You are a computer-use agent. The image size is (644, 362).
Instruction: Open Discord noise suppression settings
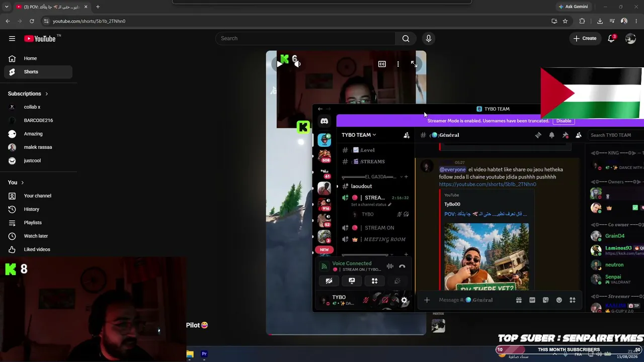click(x=390, y=266)
